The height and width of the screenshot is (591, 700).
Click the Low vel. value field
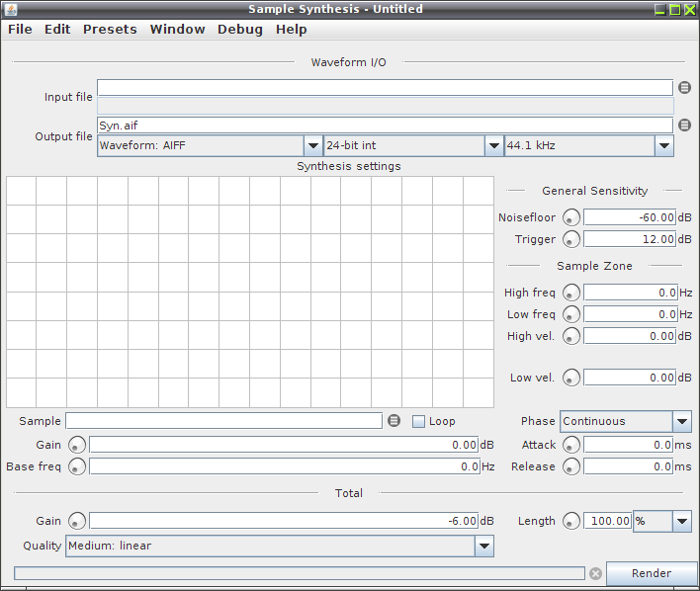(x=630, y=378)
